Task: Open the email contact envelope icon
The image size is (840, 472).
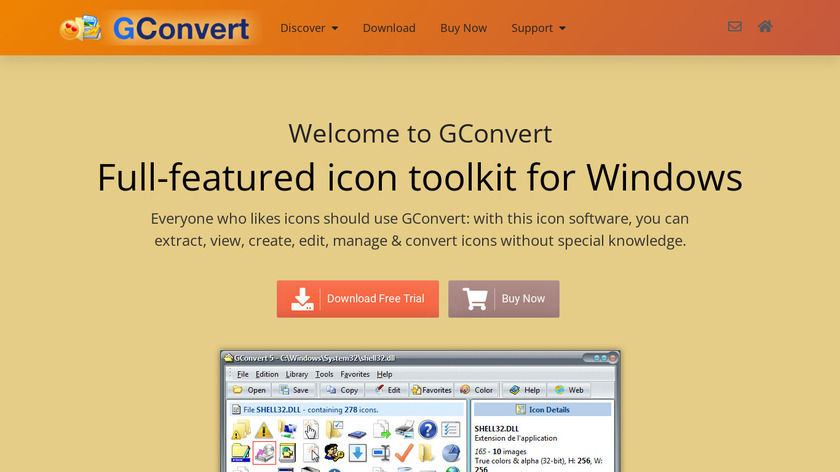Action: click(x=735, y=27)
